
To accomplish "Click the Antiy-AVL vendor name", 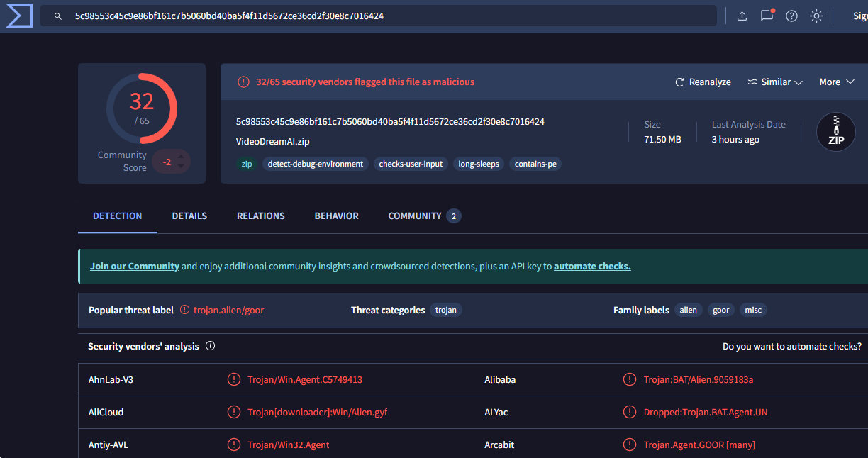I will [x=108, y=445].
